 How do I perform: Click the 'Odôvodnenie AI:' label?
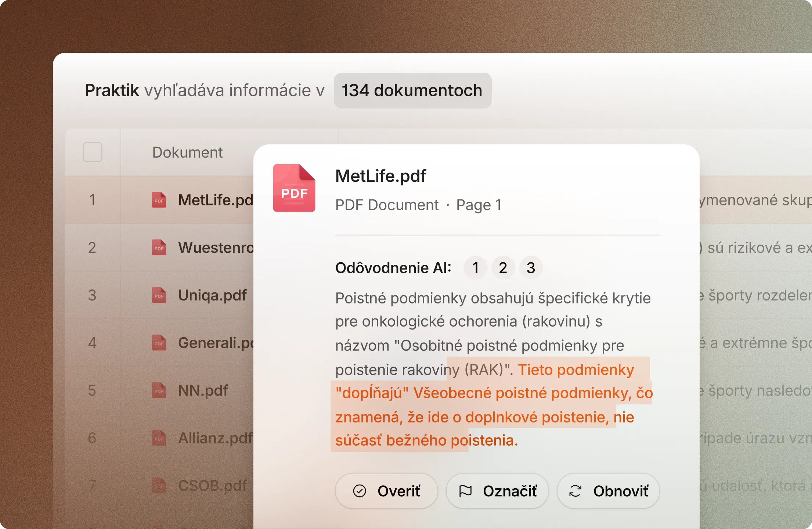(x=393, y=268)
